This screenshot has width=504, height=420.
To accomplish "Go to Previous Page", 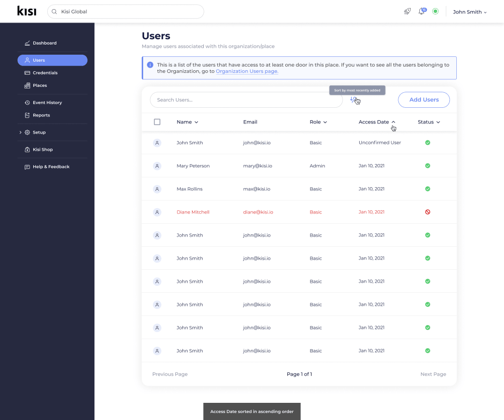I will coord(170,374).
